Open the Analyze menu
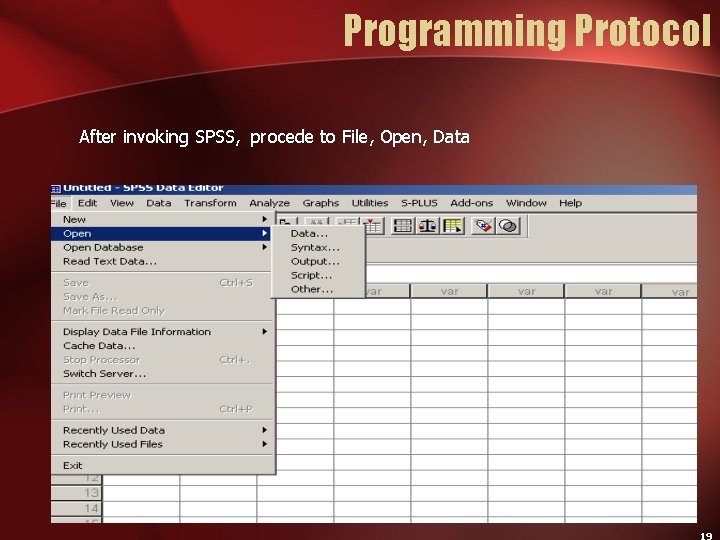 click(270, 203)
